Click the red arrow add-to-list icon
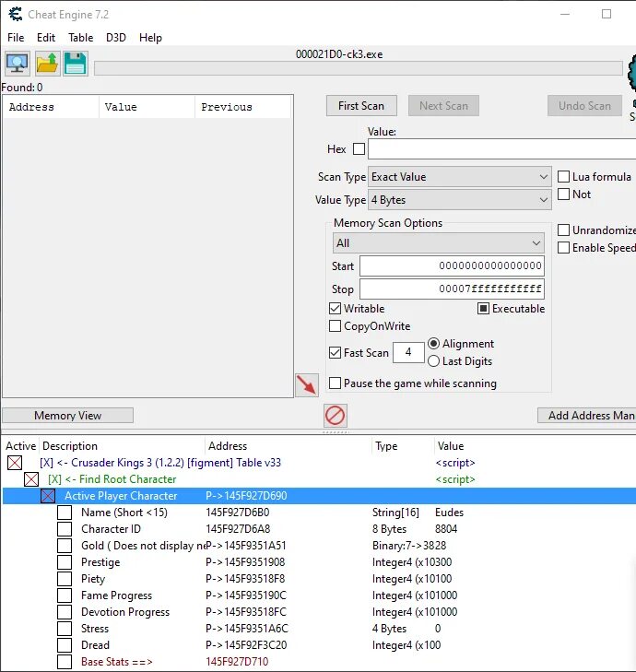636x672 pixels. (306, 385)
